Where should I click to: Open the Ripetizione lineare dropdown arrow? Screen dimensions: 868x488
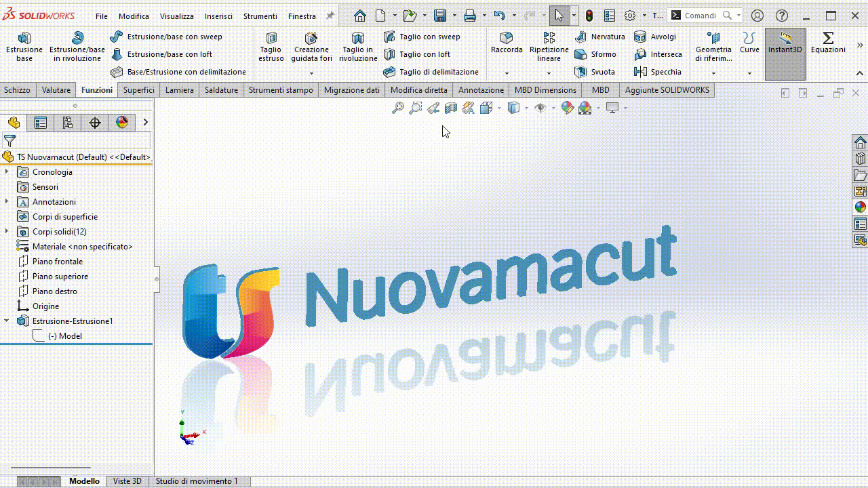pyautogui.click(x=549, y=73)
